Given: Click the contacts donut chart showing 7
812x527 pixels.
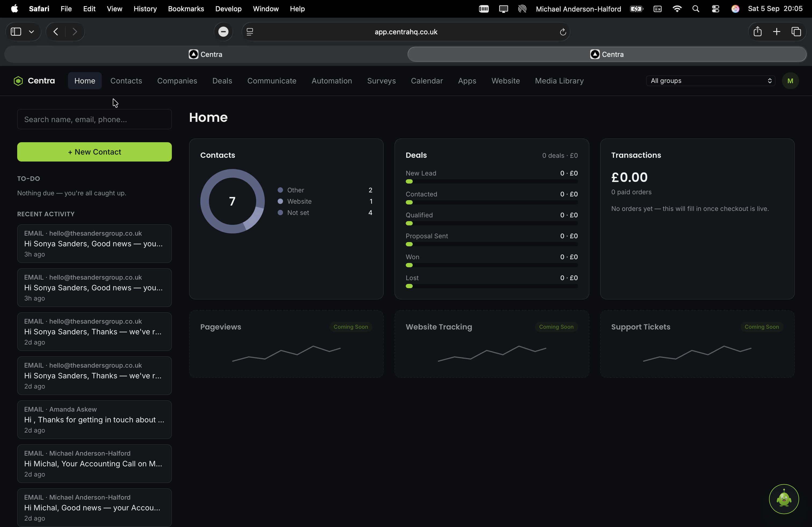Looking at the screenshot, I should (232, 201).
